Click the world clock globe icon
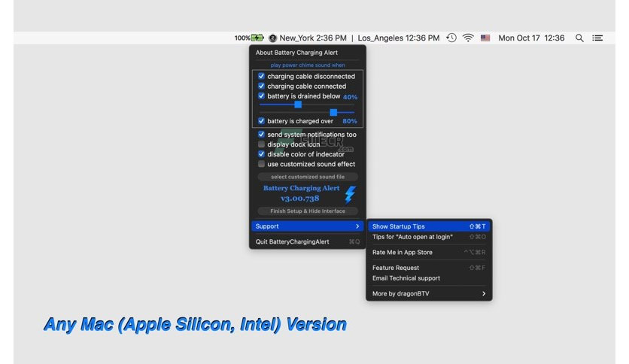The image size is (629, 364). [x=272, y=38]
